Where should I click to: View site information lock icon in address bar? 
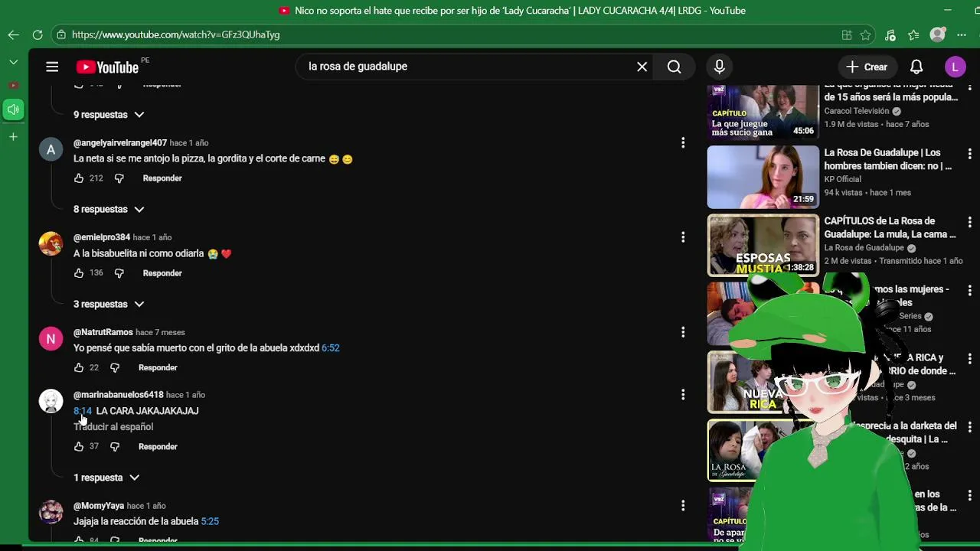pos(61,34)
